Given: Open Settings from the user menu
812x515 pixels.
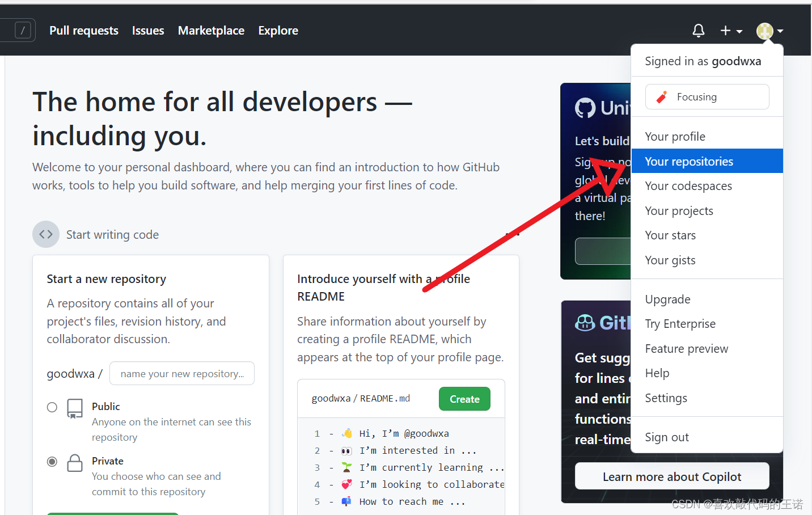Looking at the screenshot, I should tap(707, 398).
